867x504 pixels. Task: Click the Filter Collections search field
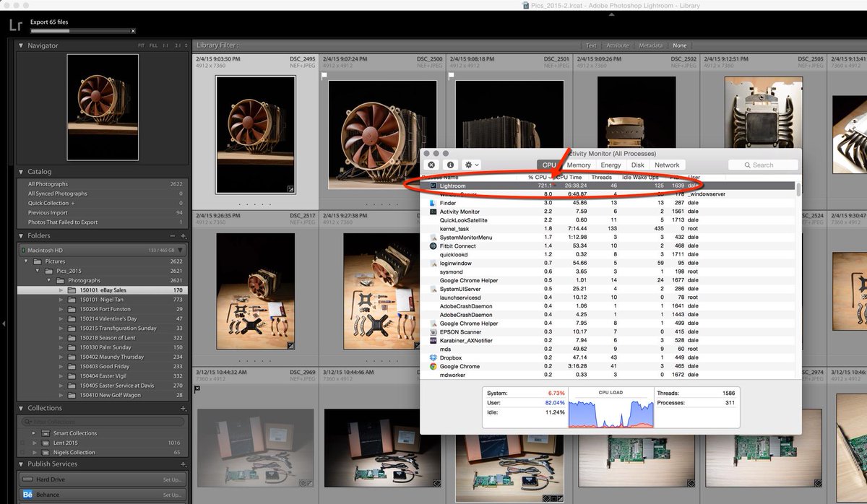point(101,422)
